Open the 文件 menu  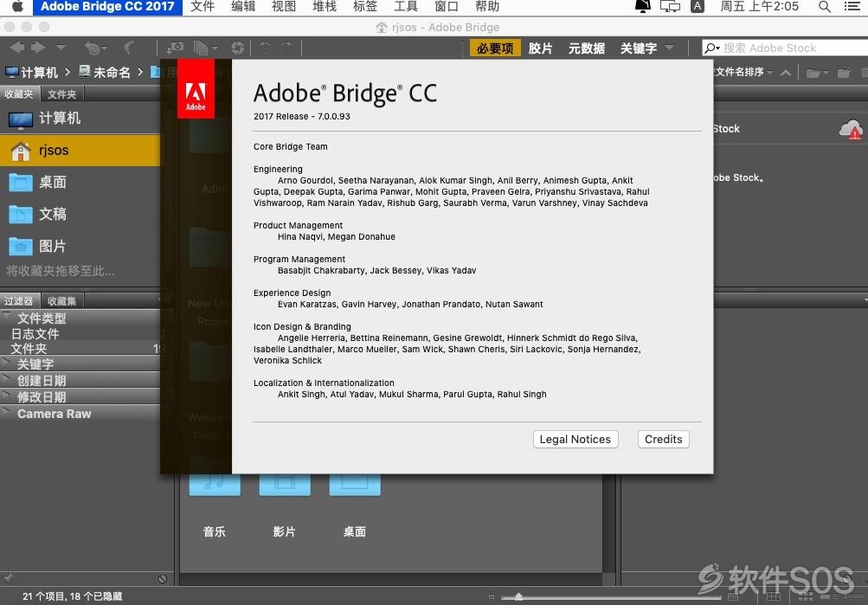tap(202, 7)
